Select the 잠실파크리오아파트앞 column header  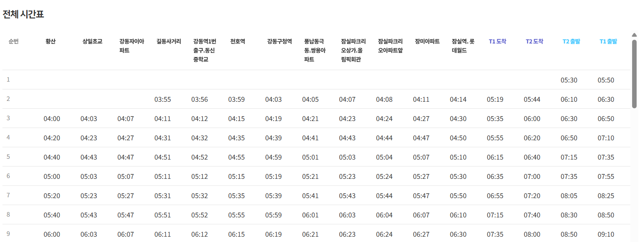coord(390,46)
